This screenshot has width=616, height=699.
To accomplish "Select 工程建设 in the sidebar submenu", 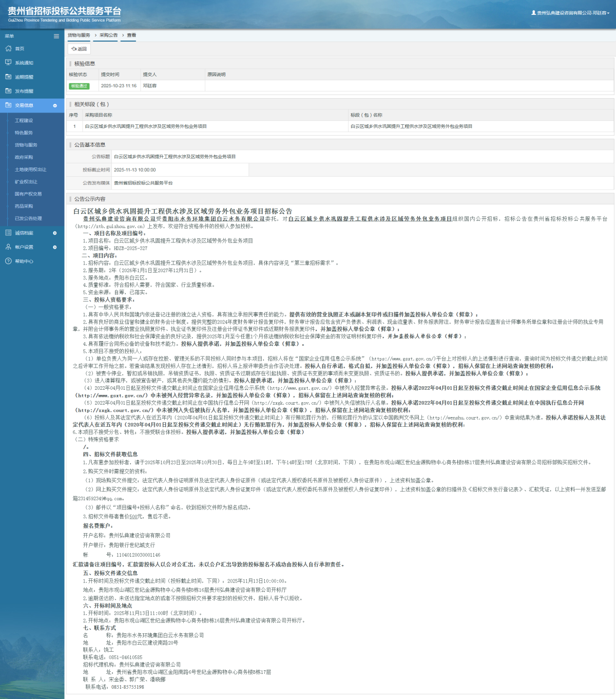I will pos(24,121).
